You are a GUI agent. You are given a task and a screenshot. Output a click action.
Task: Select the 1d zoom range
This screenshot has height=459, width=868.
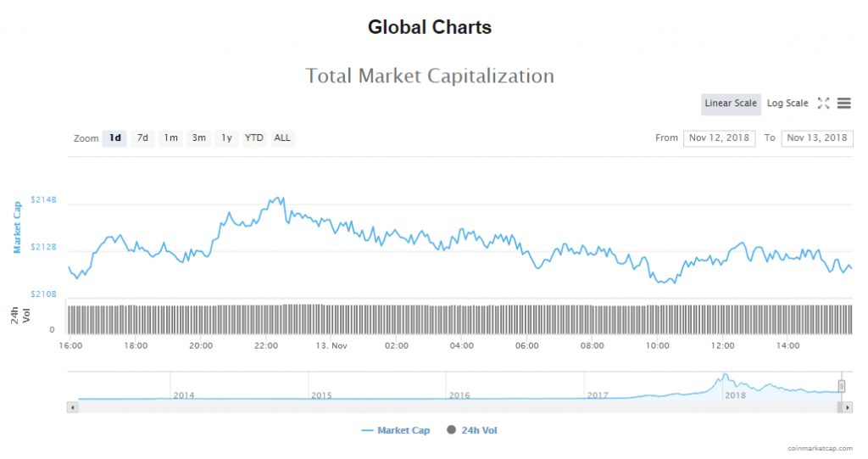pyautogui.click(x=114, y=138)
